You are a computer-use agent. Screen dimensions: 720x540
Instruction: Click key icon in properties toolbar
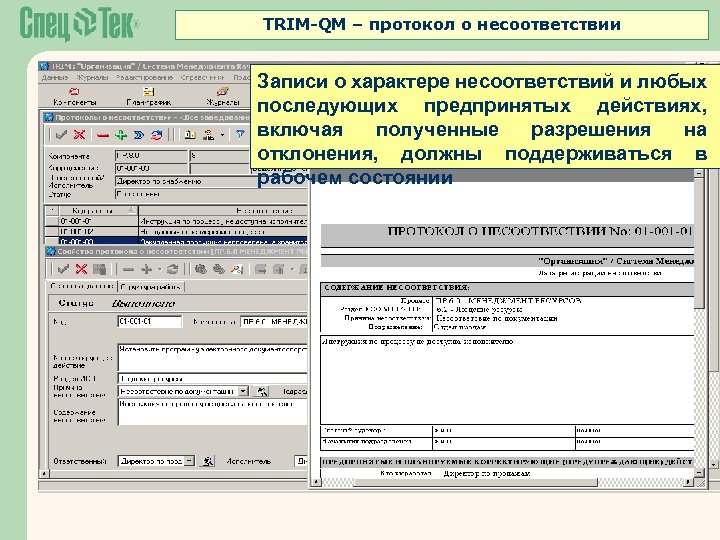(236, 270)
